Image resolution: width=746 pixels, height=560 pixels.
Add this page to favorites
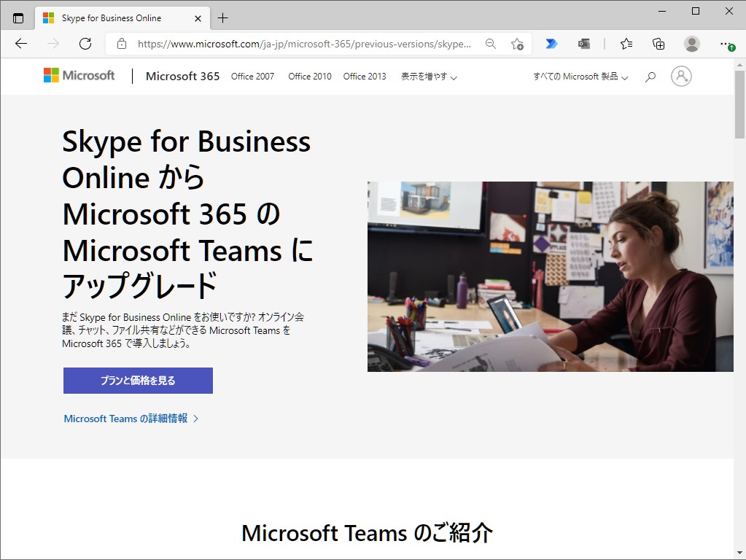point(518,44)
